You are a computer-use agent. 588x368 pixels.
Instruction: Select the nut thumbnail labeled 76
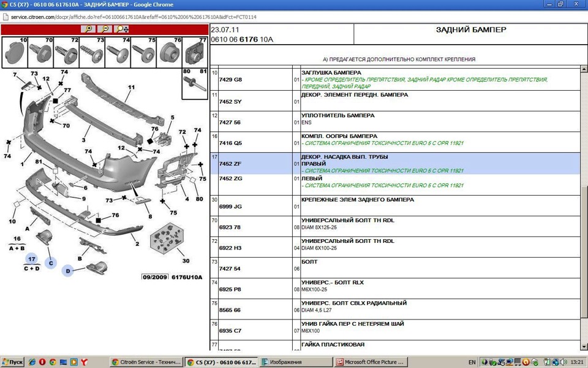[x=170, y=51]
